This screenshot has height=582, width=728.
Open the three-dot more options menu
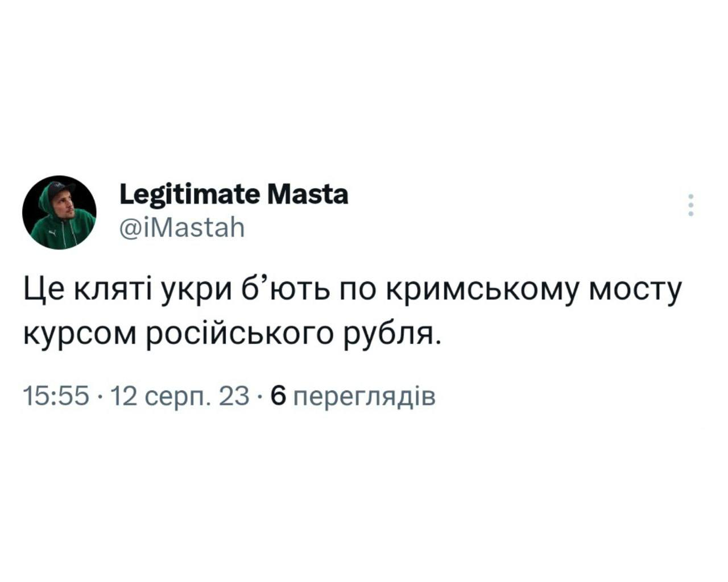691,205
